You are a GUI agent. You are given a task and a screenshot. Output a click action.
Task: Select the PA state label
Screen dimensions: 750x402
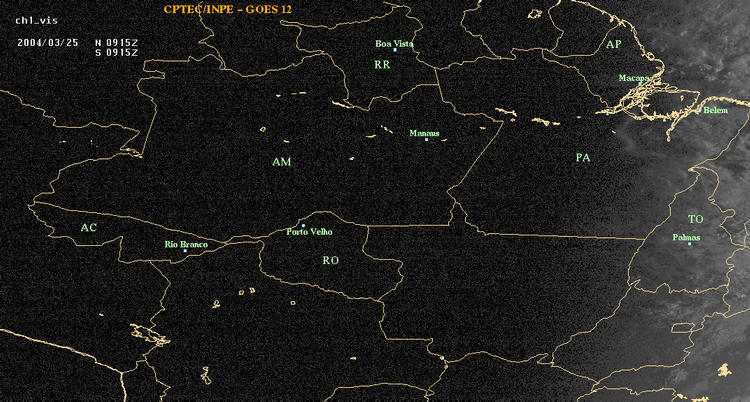click(583, 158)
